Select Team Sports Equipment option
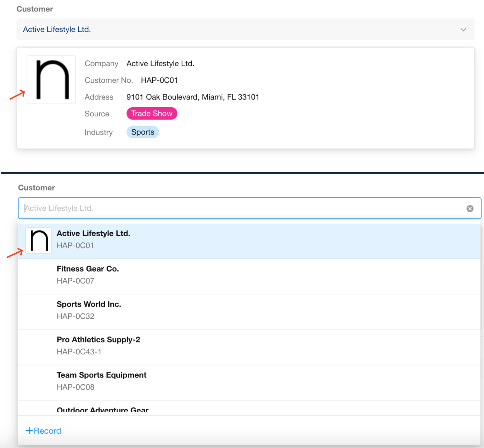 [101, 375]
